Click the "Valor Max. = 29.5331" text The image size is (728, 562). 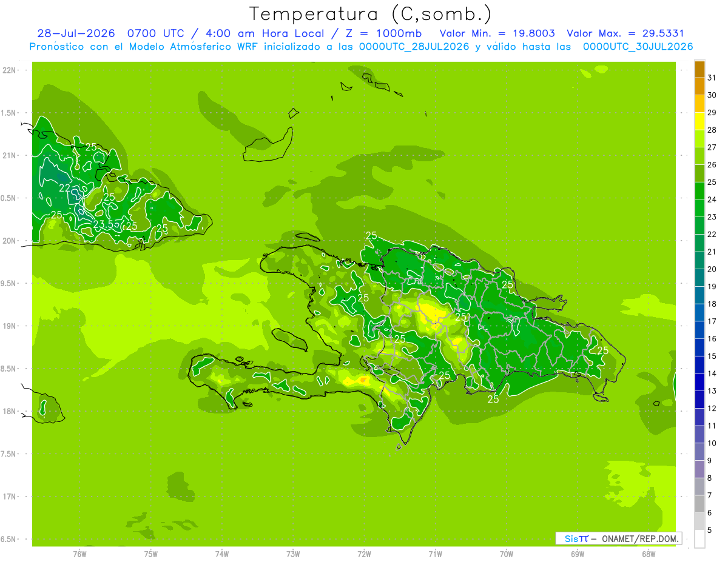625,33
